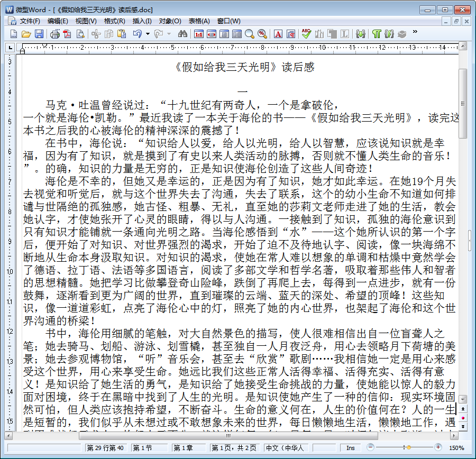Open browse-object selector red dot
476x459 pixels.
(x=463, y=418)
